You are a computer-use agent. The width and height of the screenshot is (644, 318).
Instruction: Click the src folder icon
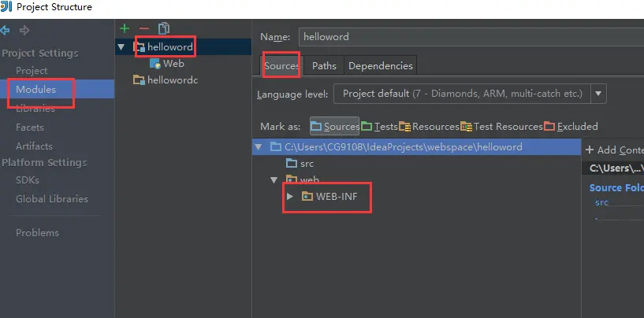291,163
